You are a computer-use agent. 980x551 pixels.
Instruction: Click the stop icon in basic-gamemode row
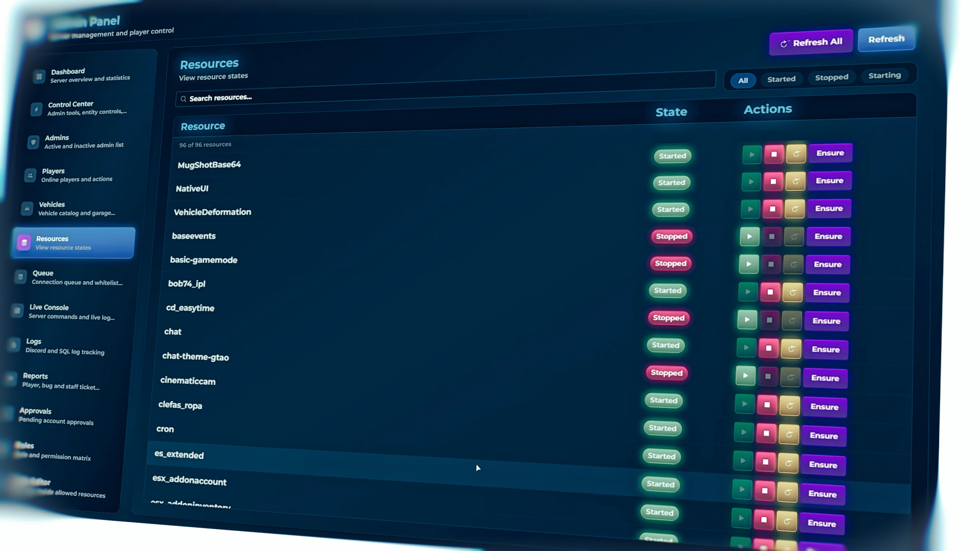pos(771,264)
